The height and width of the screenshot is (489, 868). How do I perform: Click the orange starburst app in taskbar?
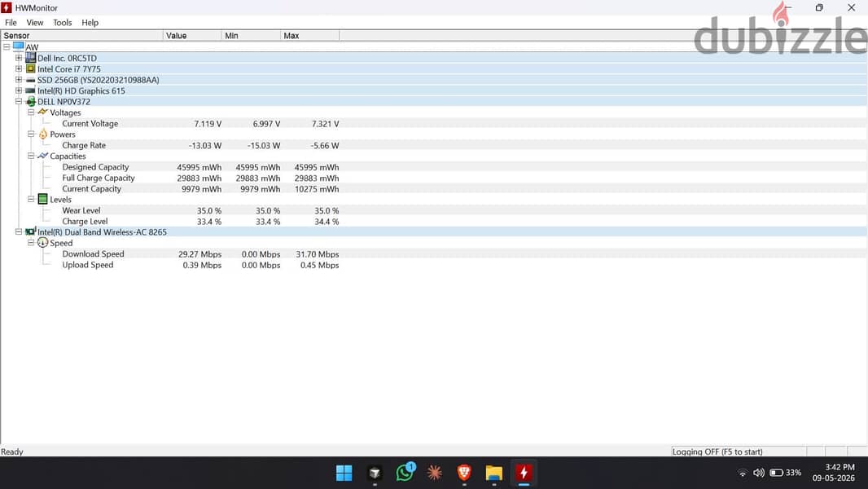click(435, 473)
